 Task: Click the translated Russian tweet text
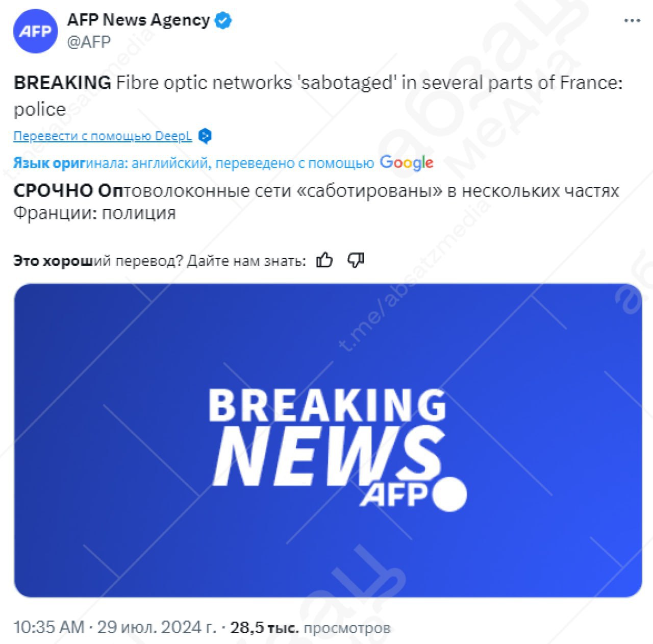coord(316,202)
